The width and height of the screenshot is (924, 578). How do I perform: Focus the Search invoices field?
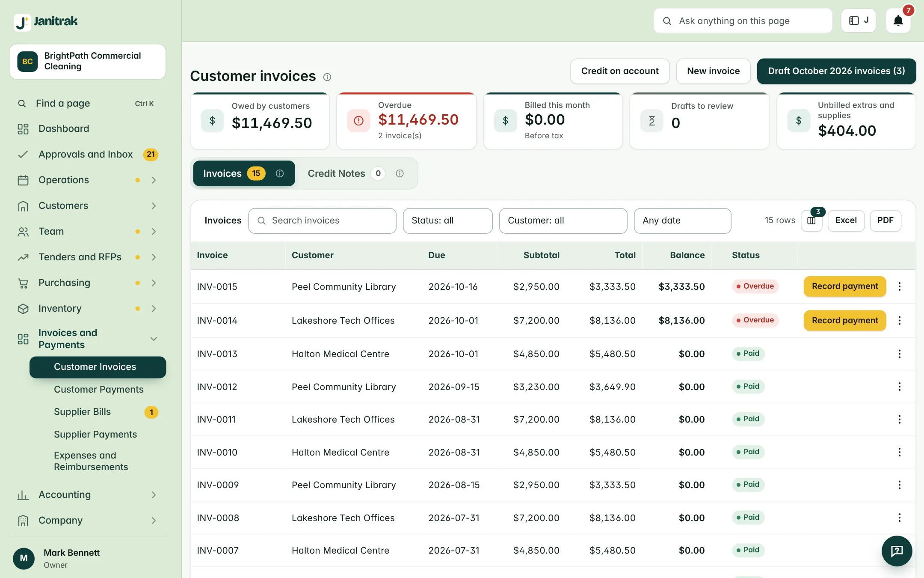322,220
